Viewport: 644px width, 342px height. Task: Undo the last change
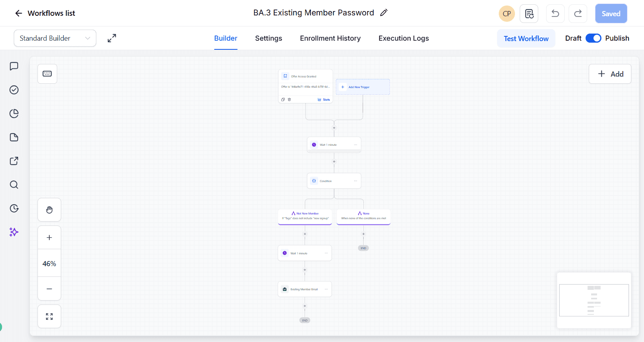(555, 14)
